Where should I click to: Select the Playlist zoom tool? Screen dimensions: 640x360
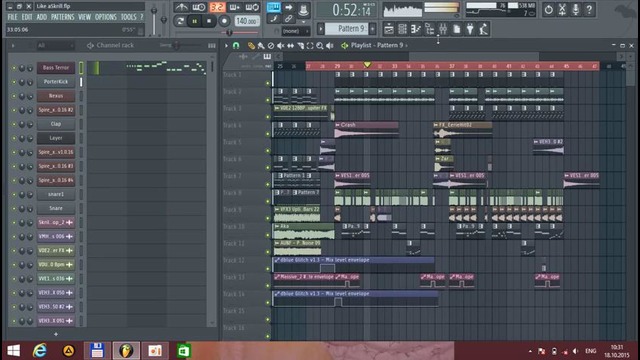coord(320,46)
